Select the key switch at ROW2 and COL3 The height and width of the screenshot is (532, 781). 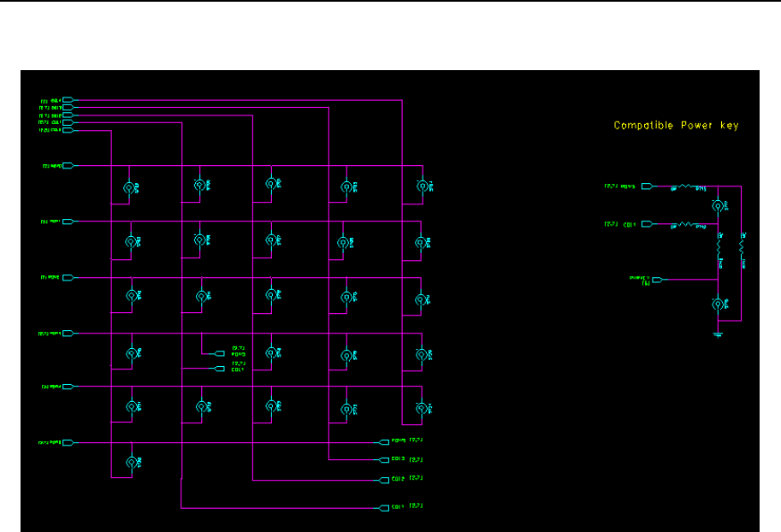pyautogui.click(x=346, y=298)
